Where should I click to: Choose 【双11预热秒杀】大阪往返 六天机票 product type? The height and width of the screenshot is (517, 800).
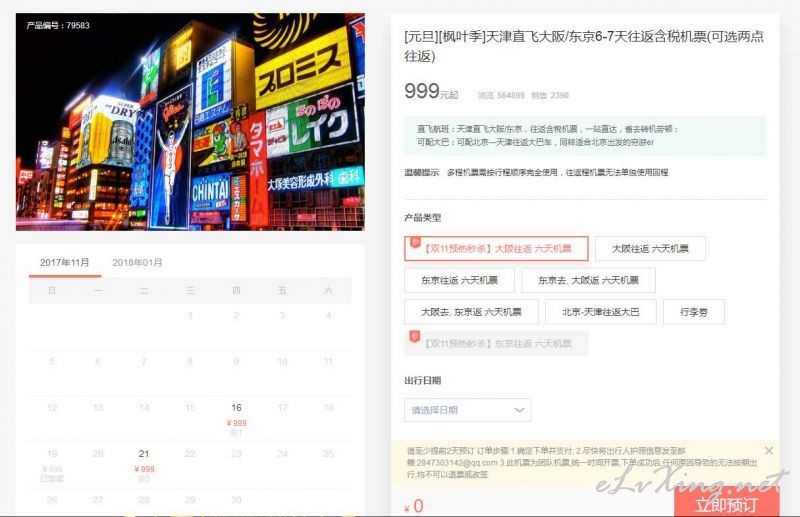pos(496,249)
